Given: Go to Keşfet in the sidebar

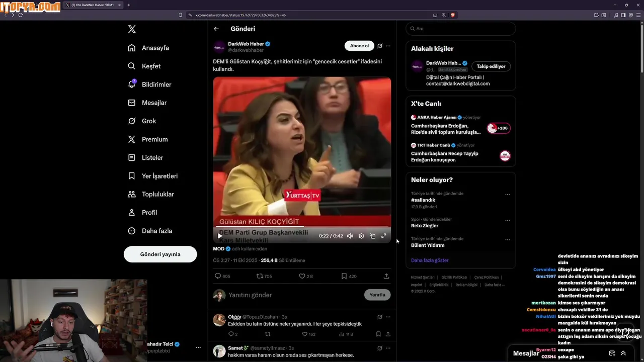Looking at the screenshot, I should pyautogui.click(x=144, y=66).
